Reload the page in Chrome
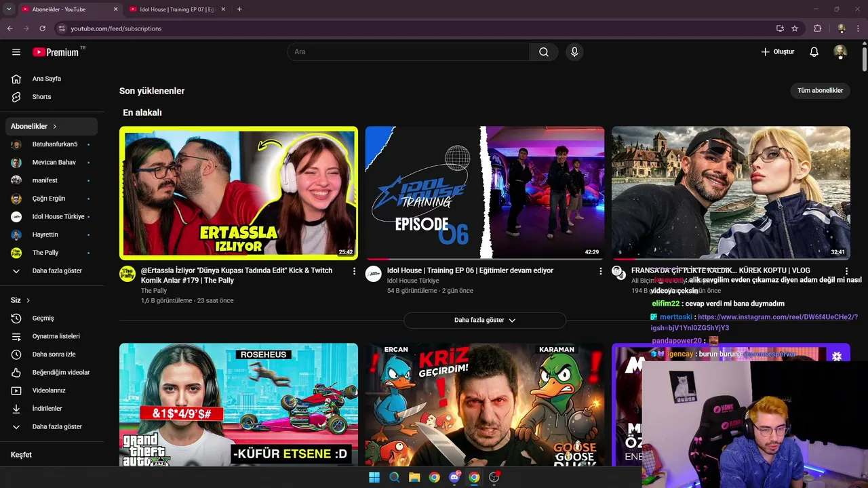 (42, 28)
